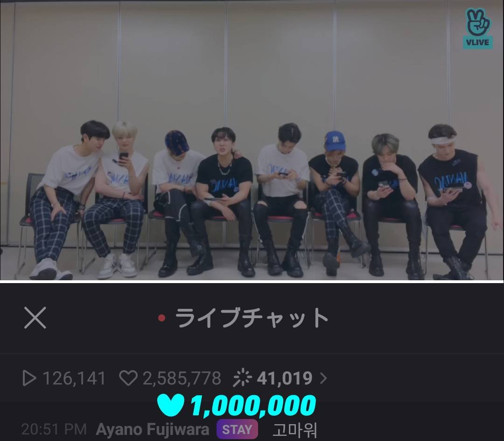
Task: Tap the cyan heart beside 1,000,000
Action: [x=171, y=405]
